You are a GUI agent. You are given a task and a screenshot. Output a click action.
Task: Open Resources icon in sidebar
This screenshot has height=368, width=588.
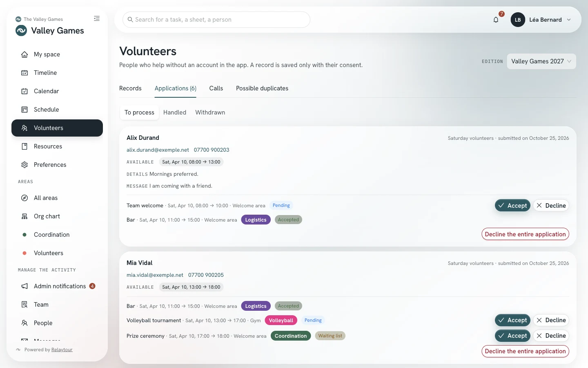24,146
